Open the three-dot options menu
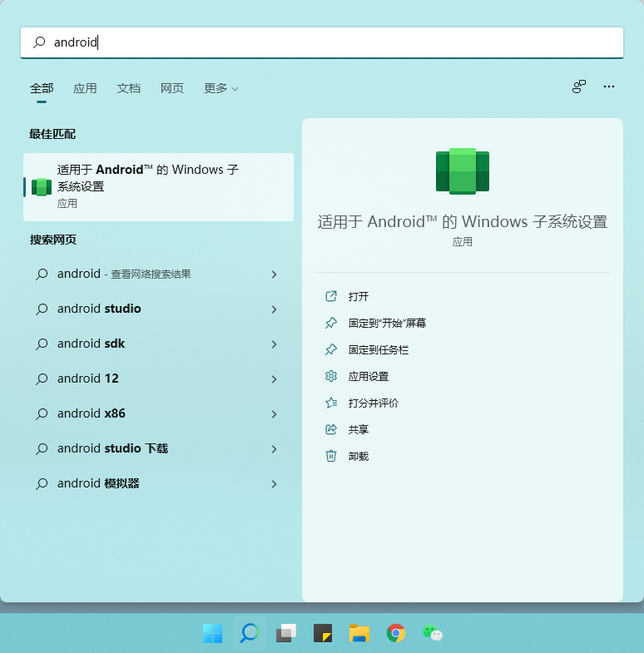This screenshot has height=653, width=644. [x=608, y=87]
